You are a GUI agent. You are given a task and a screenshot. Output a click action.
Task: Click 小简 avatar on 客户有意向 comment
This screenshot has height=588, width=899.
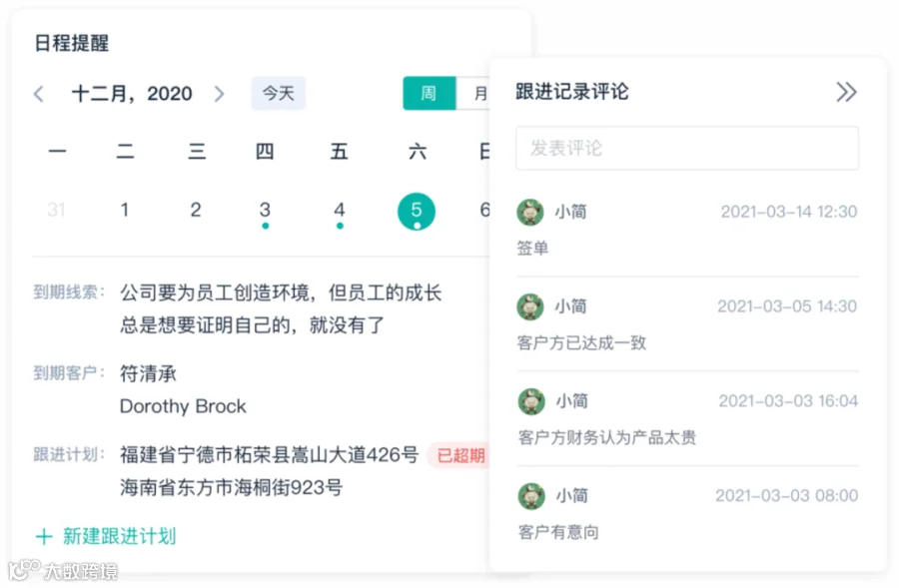(x=531, y=496)
